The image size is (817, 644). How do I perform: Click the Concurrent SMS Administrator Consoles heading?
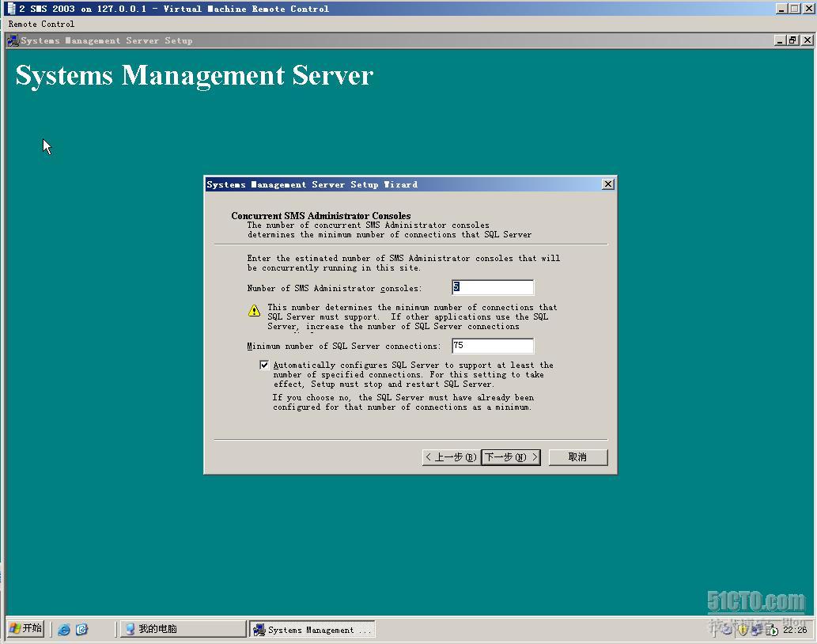(321, 215)
